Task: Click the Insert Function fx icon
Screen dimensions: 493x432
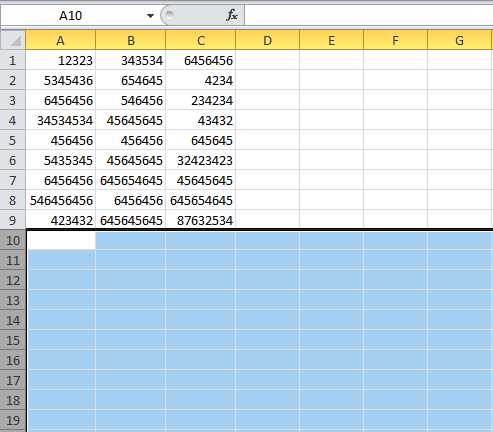Action: 232,15
